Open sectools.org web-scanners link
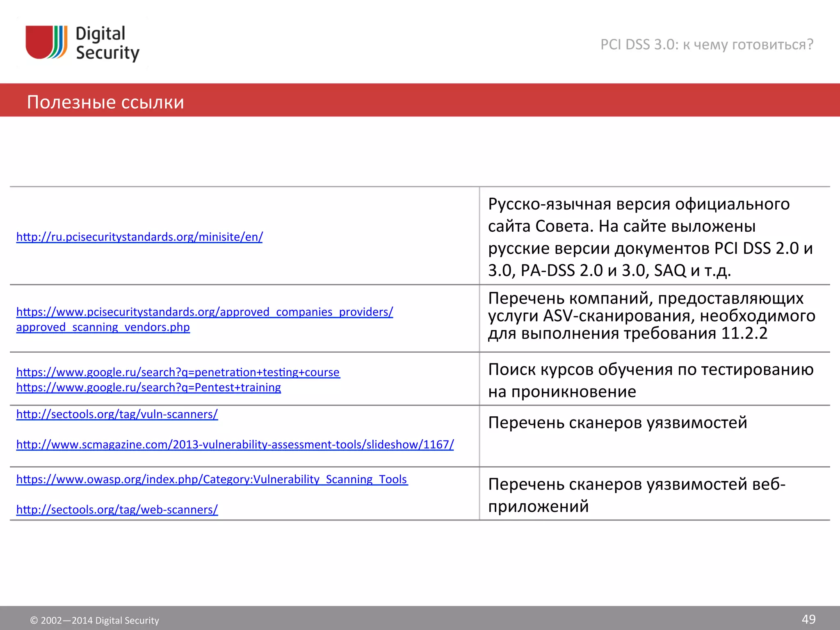The image size is (840, 630). [117, 509]
